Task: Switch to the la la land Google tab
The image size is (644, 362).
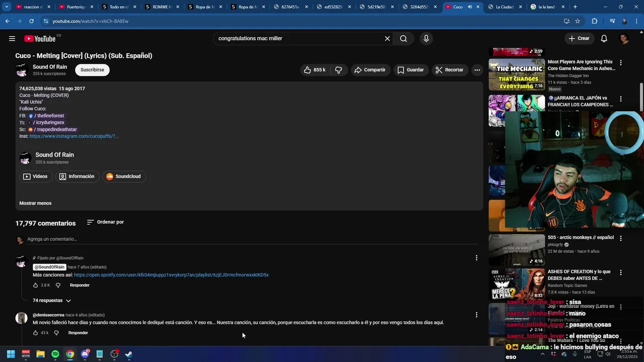Action: [547, 7]
